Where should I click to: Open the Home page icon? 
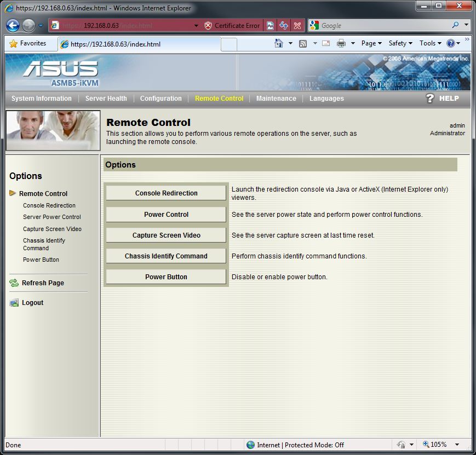pyautogui.click(x=279, y=43)
